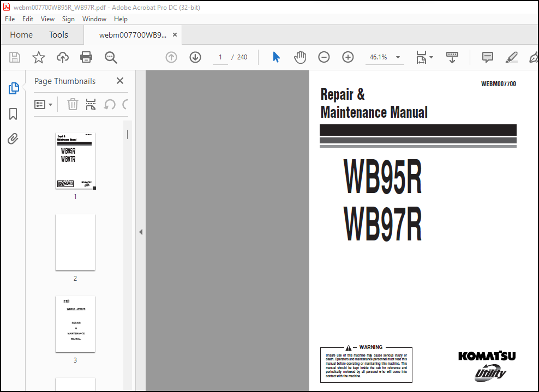Image resolution: width=539 pixels, height=392 pixels.
Task: Switch to the Tools tab
Action: 58,35
